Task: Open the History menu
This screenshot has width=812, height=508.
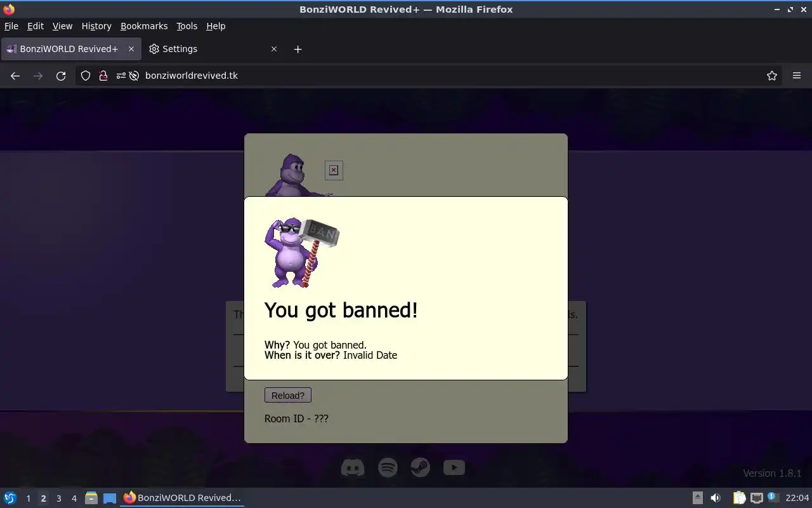Action: click(96, 26)
